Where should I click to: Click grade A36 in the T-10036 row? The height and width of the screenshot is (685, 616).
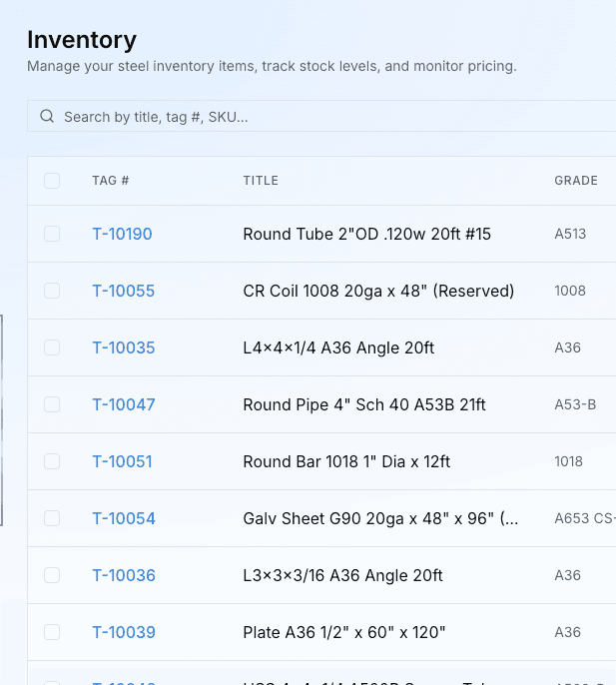(567, 575)
